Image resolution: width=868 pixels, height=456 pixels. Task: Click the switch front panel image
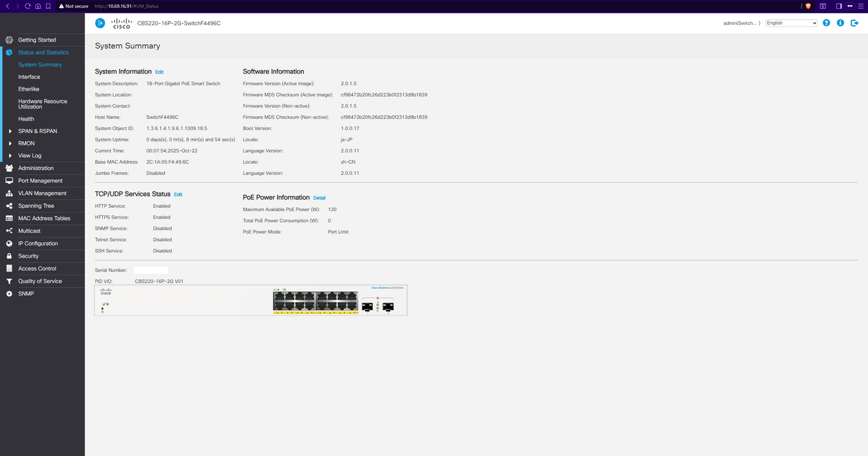coord(251,300)
